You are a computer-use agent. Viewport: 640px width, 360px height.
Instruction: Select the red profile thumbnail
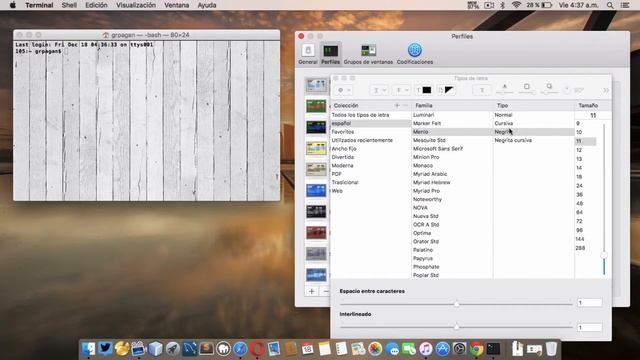pos(316,233)
